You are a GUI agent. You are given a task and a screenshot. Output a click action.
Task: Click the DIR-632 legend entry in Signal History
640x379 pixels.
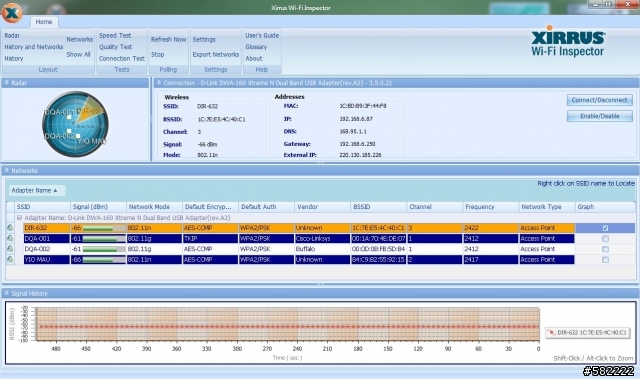(587, 332)
